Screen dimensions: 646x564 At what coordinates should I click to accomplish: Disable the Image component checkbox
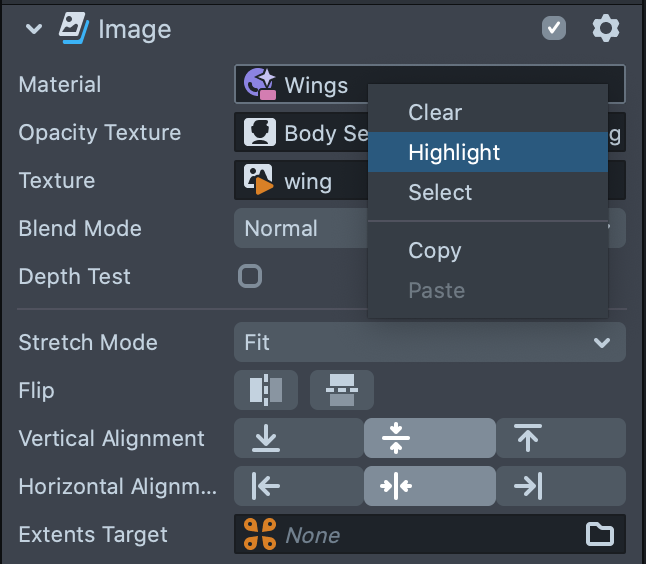[x=554, y=28]
